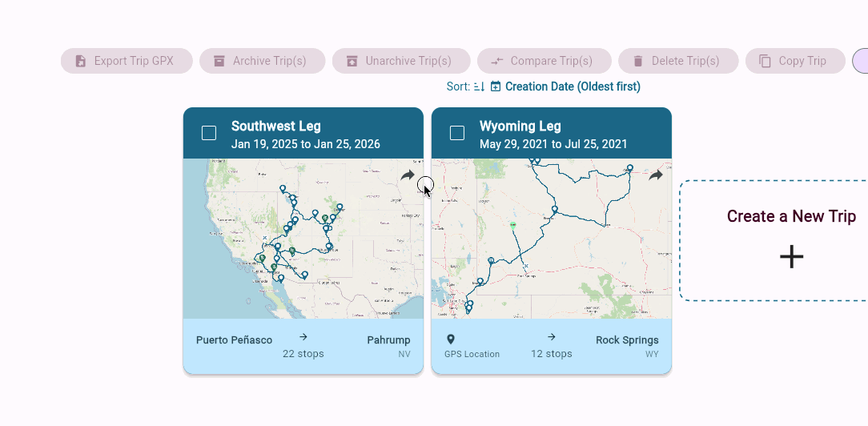Check the Wyoming Leg trip checkbox
Screen dimensions: 868x426
[456, 134]
